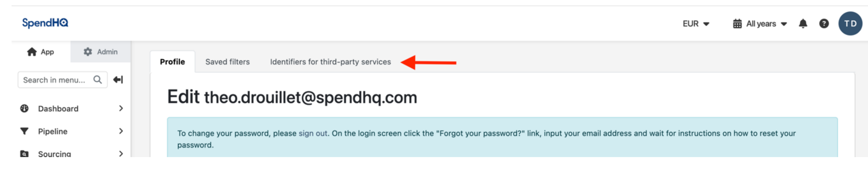The height and width of the screenshot is (181, 868).
Task: Switch to the Admin section tab
Action: pyautogui.click(x=100, y=52)
